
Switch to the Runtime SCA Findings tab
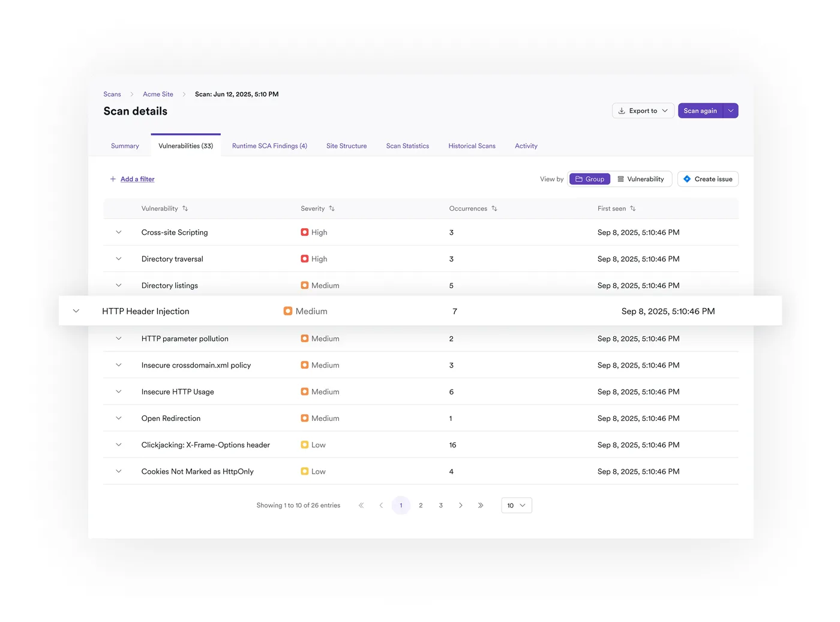point(269,146)
